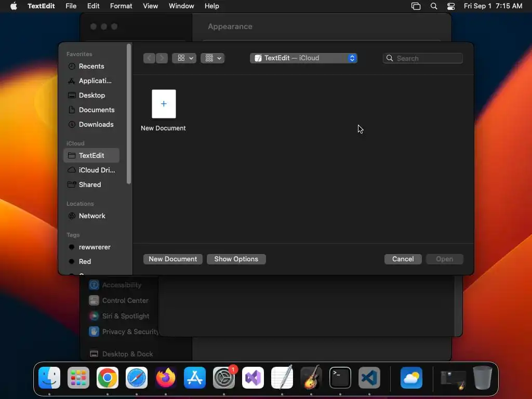Open the Edit menu

tap(94, 6)
